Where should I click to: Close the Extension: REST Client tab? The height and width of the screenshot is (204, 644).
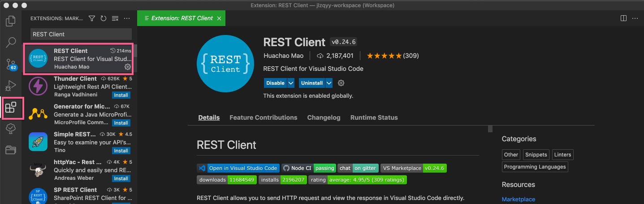coord(219,18)
